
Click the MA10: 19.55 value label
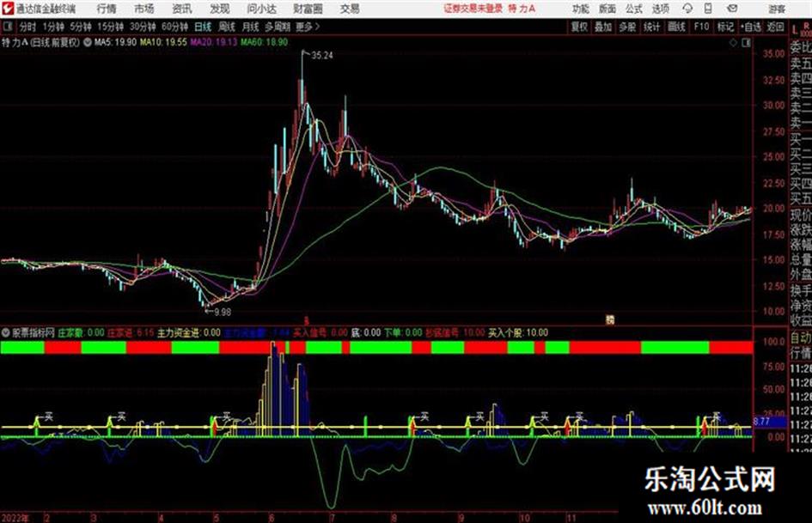(163, 42)
